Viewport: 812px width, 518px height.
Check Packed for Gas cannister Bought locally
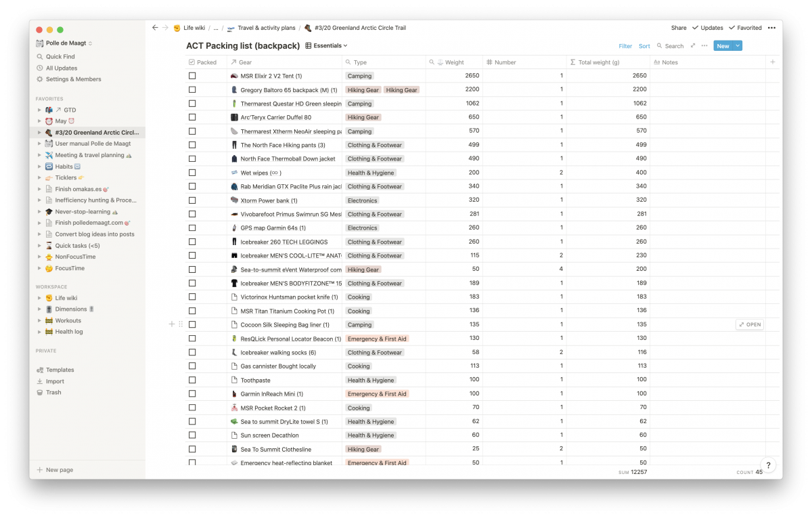(192, 366)
